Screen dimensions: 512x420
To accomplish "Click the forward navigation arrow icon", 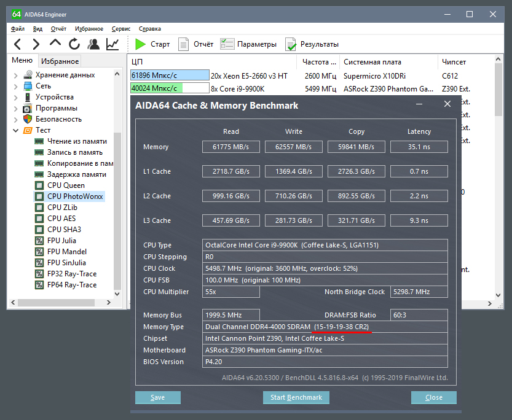I will tap(36, 44).
